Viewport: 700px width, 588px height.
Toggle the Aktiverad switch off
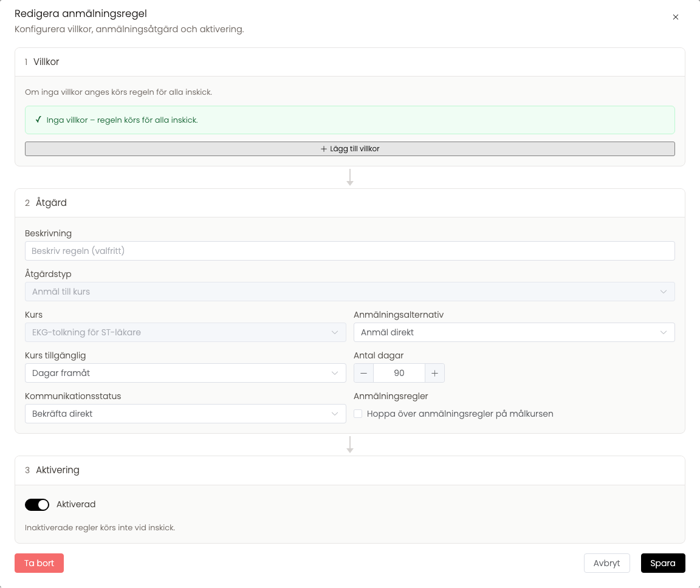(x=37, y=505)
